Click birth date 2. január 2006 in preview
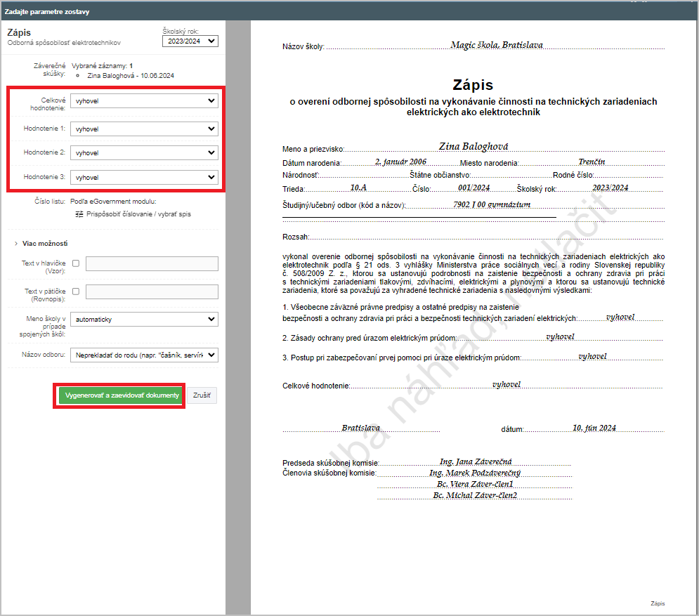This screenshot has height=616, width=699. (400, 162)
